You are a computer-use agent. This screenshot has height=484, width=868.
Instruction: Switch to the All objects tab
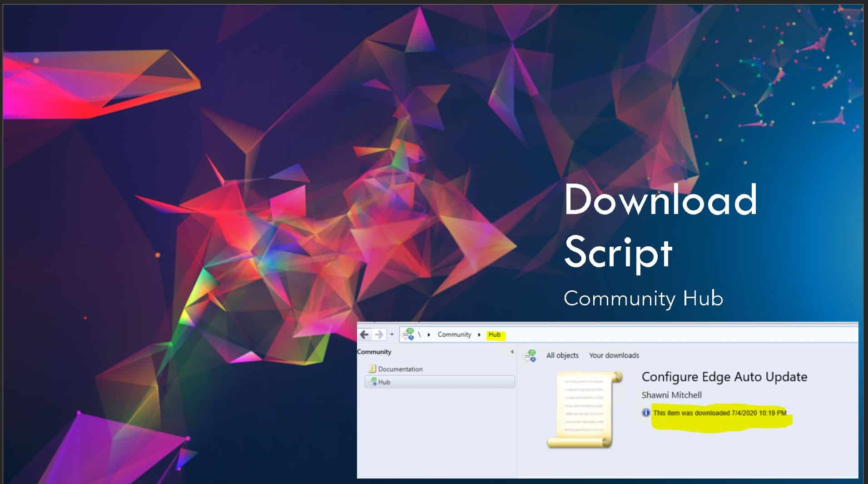[562, 355]
